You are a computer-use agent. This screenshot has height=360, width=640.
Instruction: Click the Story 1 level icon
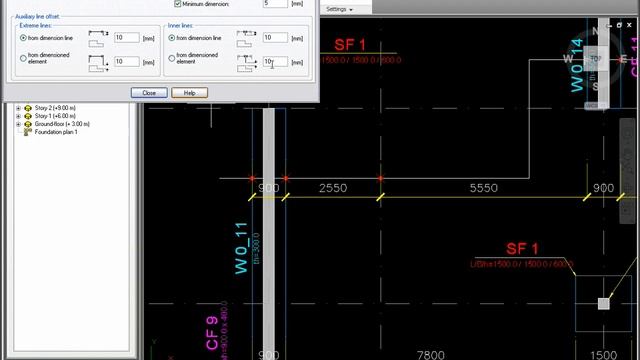coord(28,116)
